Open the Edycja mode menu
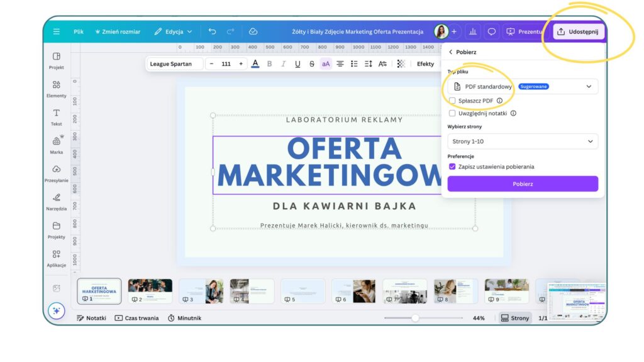Image resolution: width=644 pixels, height=362 pixels. point(174,31)
